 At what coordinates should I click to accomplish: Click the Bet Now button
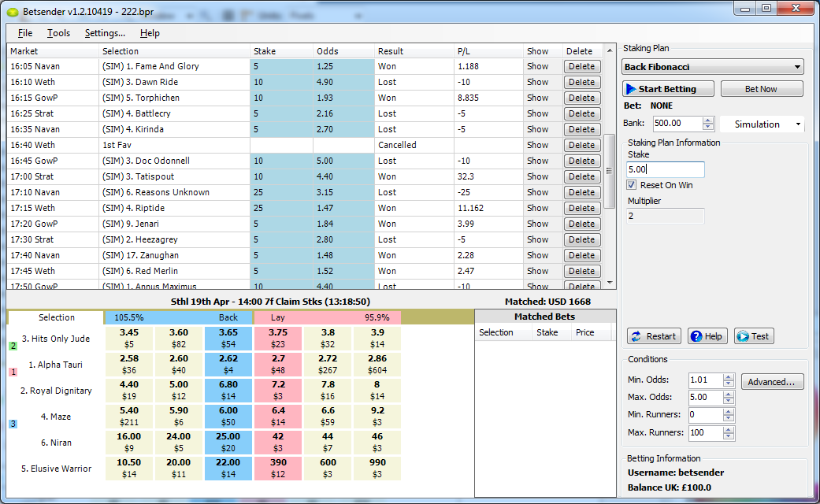point(762,89)
